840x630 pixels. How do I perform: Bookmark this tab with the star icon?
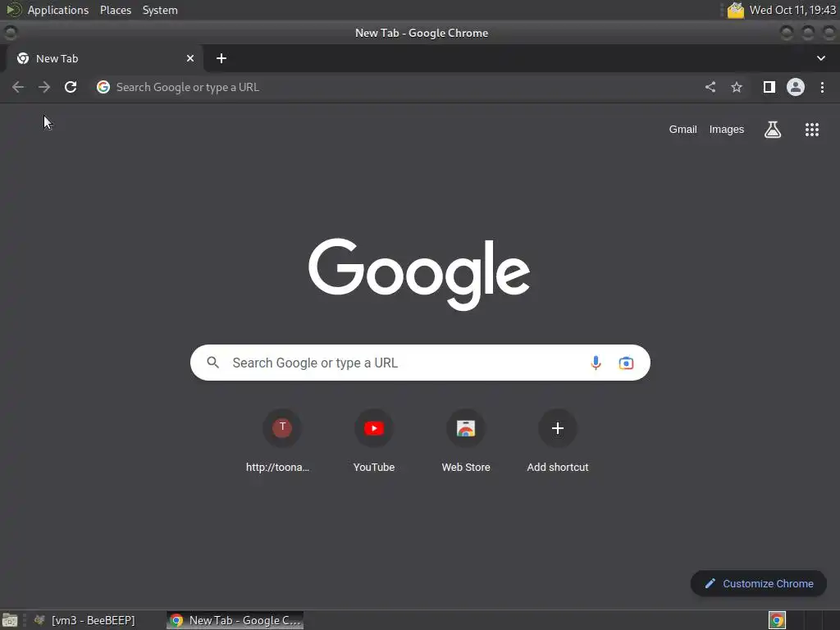click(737, 87)
